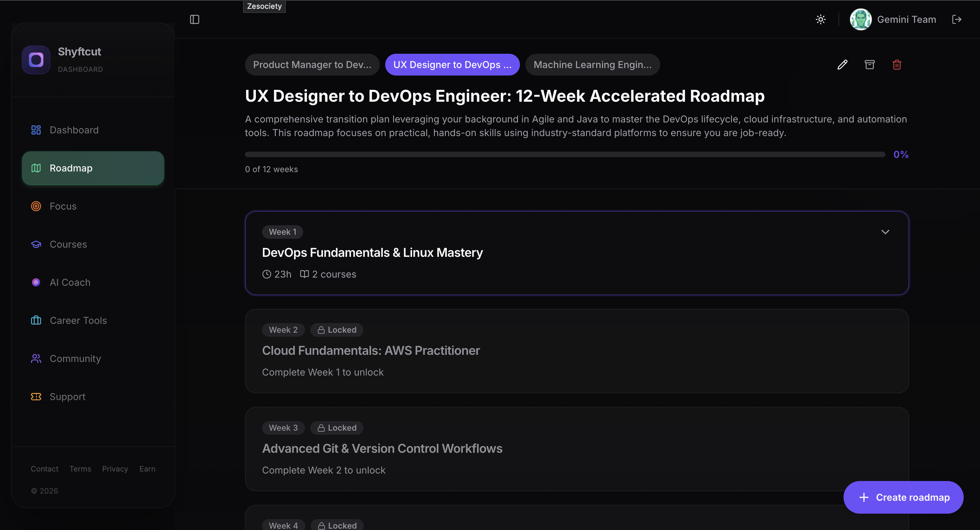This screenshot has height=530, width=980.
Task: Switch to Product Manager to Dev roadmap tab
Action: (312, 65)
